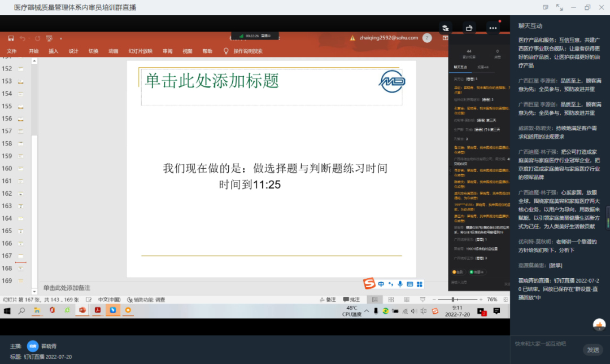Screen dimensions: 610x364
Task: Click the Sogou microphone voice input icon
Action: click(400, 284)
